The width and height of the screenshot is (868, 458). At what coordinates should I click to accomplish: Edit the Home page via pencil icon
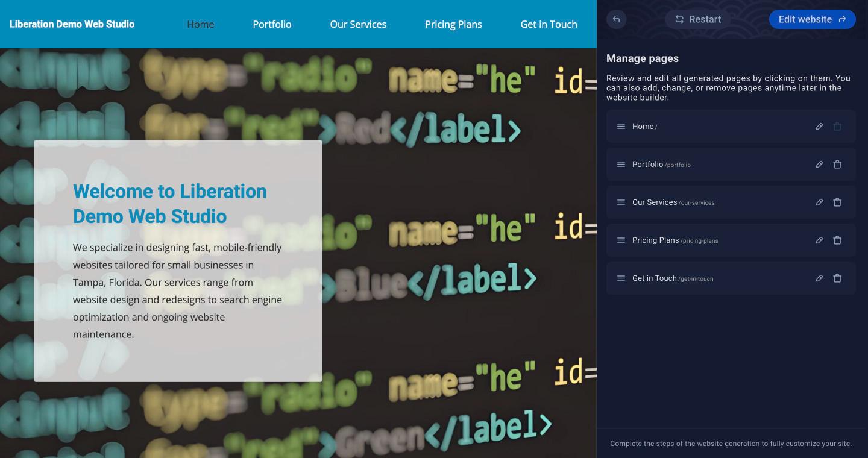click(819, 127)
